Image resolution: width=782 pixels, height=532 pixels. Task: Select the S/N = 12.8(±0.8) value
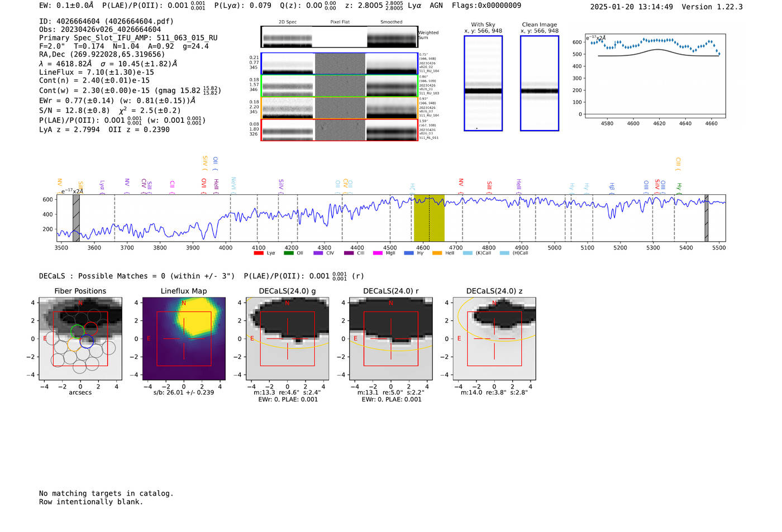(74, 111)
